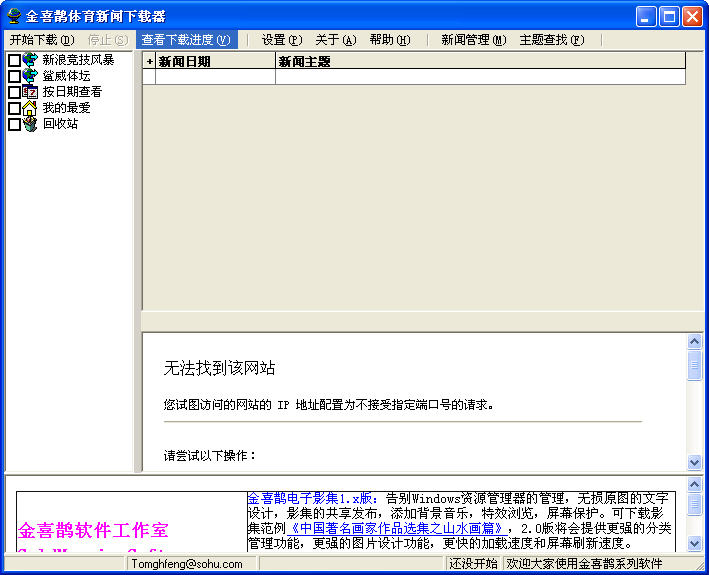Click the 新浪竞技风暴 globe icon
This screenshot has height=575, width=709.
click(x=30, y=59)
